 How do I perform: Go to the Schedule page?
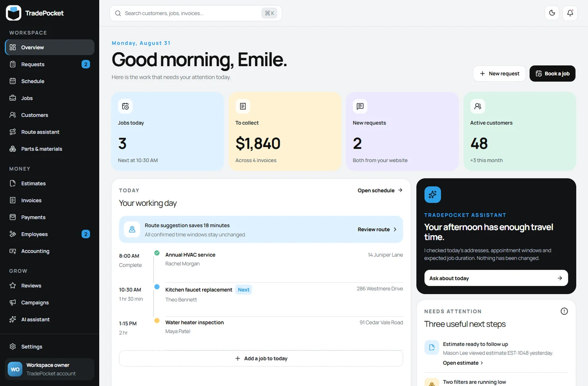pyautogui.click(x=49, y=81)
